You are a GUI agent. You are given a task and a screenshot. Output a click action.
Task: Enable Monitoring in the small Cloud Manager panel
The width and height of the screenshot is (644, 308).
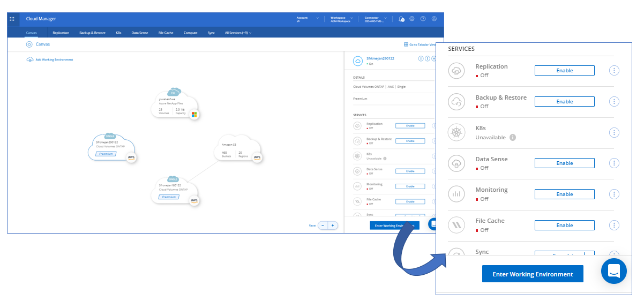[410, 186]
